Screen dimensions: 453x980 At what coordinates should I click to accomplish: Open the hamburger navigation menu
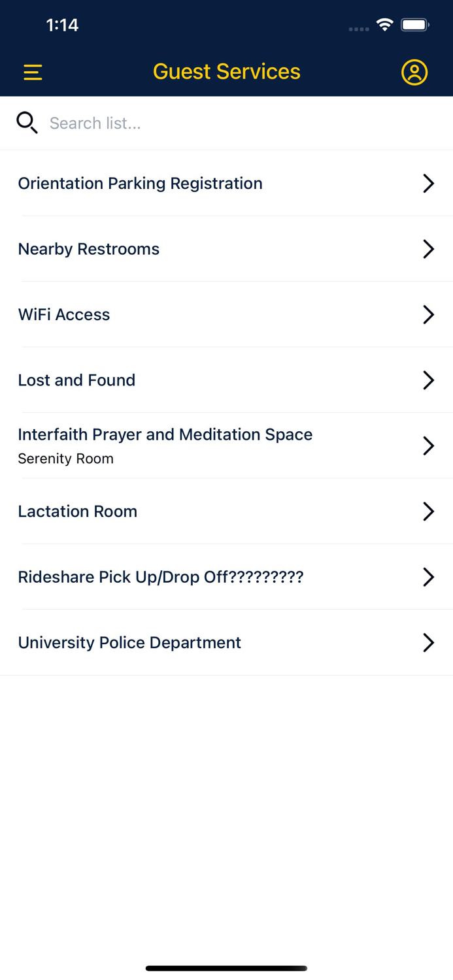coord(33,72)
